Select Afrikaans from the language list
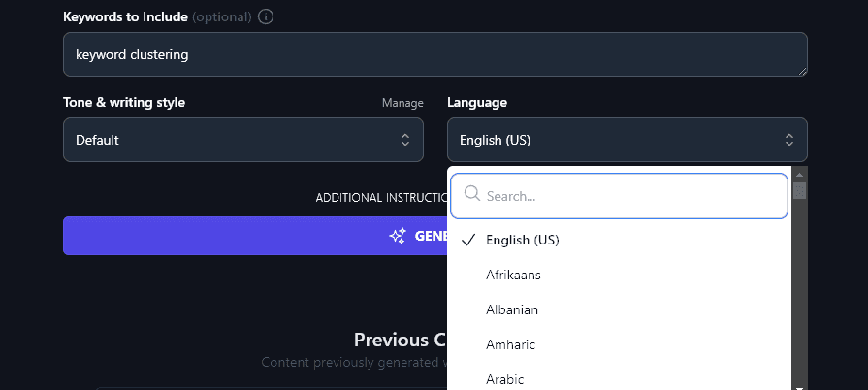The height and width of the screenshot is (390, 868). 513,275
